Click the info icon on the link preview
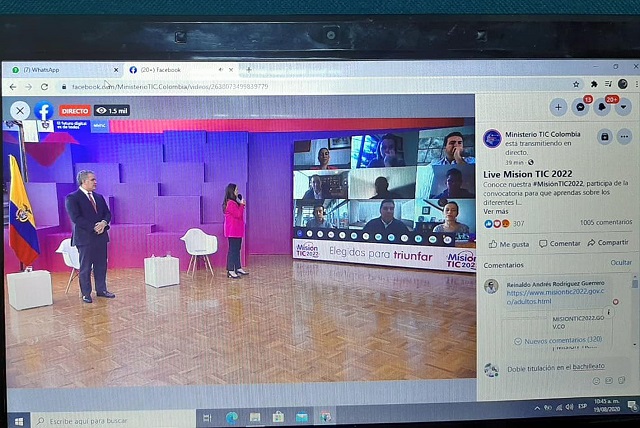The height and width of the screenshot is (428, 640). [x=609, y=312]
